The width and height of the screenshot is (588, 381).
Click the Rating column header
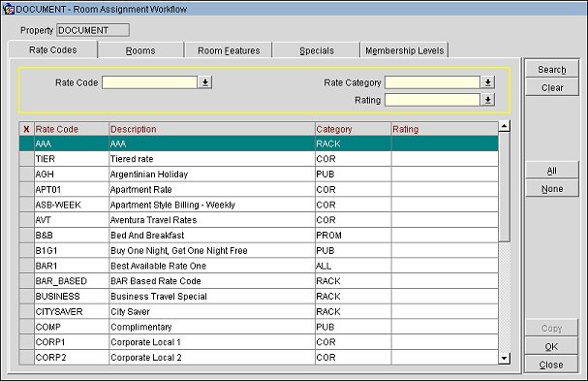pyautogui.click(x=445, y=129)
